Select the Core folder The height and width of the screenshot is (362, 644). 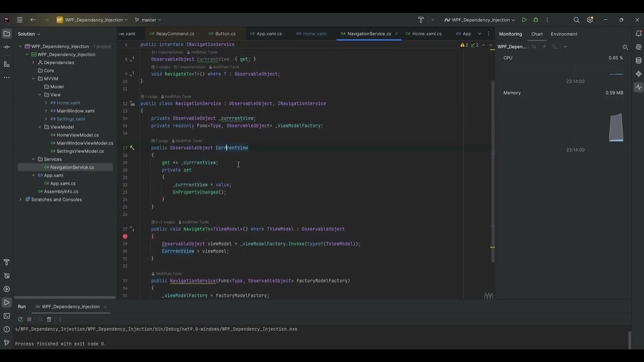click(x=45, y=70)
